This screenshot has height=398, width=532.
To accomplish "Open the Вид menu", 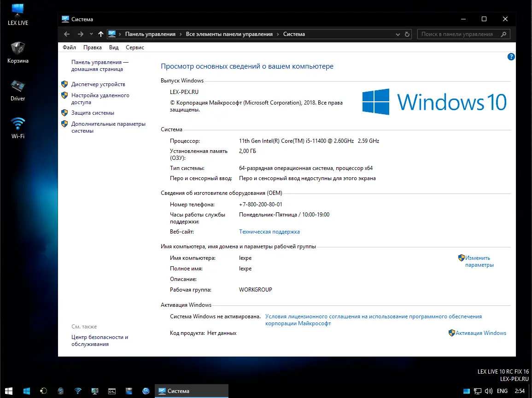I will (x=114, y=47).
